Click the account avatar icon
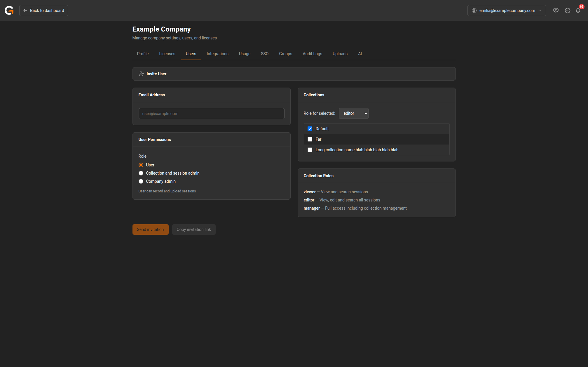 tap(474, 11)
